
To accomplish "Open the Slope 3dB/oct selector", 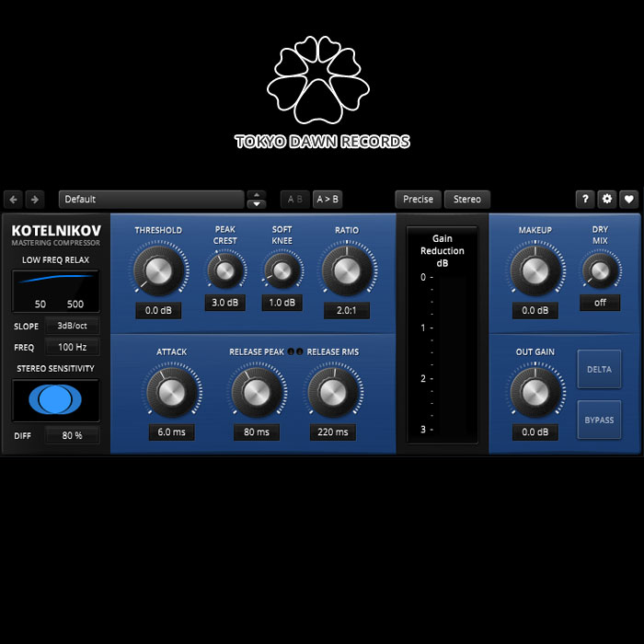I will pyautogui.click(x=73, y=326).
